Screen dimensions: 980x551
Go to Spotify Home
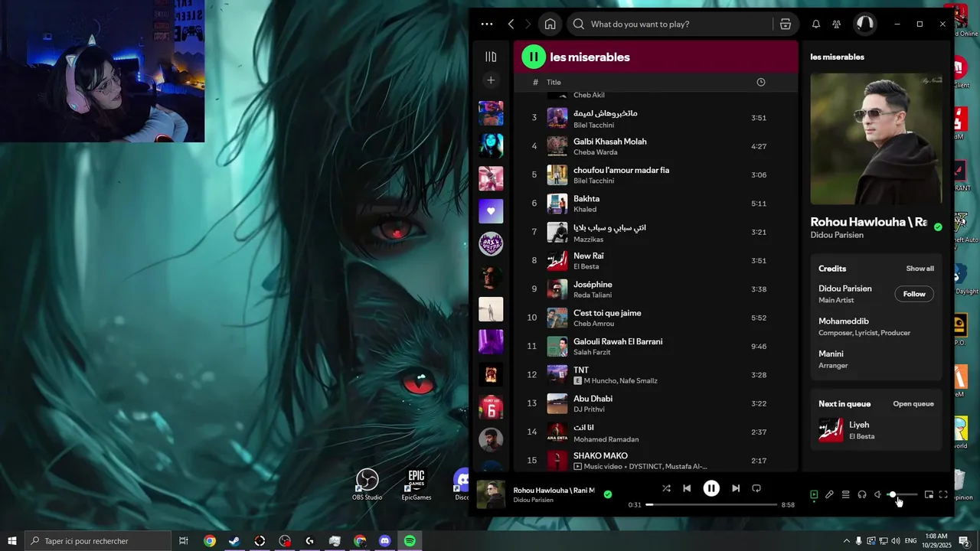[x=550, y=24]
